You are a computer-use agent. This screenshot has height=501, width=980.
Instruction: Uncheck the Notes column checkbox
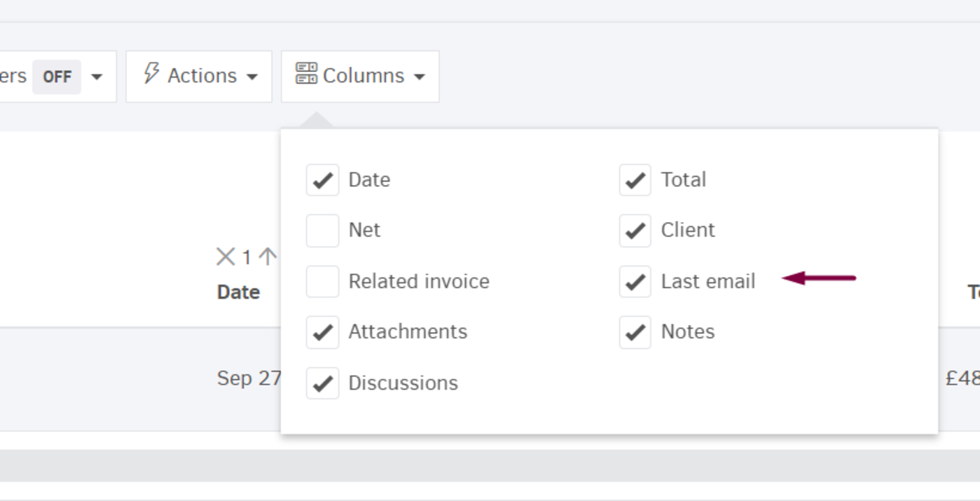pos(635,332)
